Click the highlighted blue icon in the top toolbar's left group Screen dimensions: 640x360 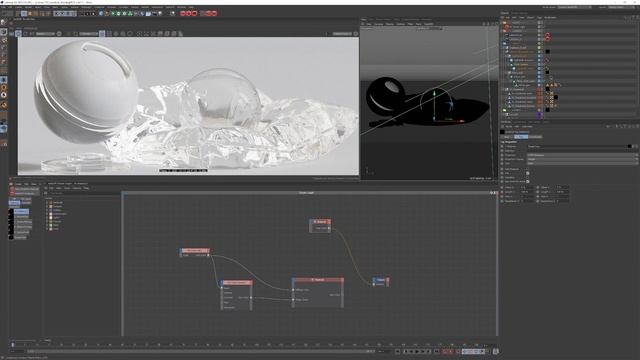(x=24, y=13)
